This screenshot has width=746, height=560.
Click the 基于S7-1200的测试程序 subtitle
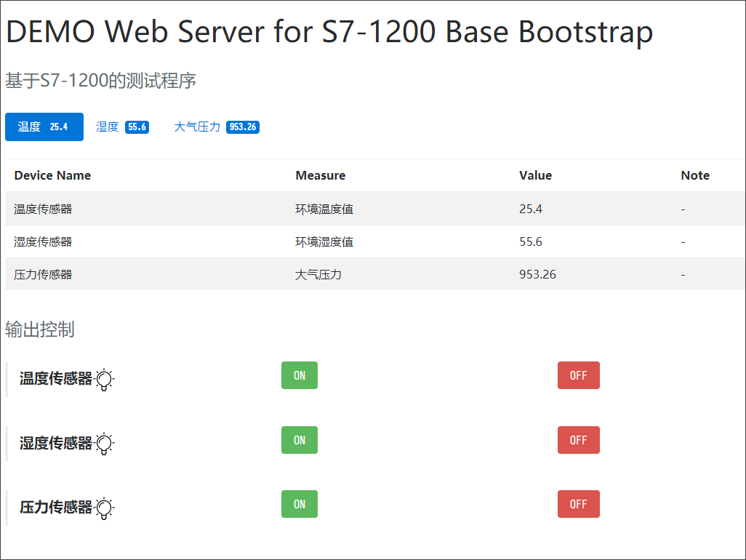tap(100, 81)
